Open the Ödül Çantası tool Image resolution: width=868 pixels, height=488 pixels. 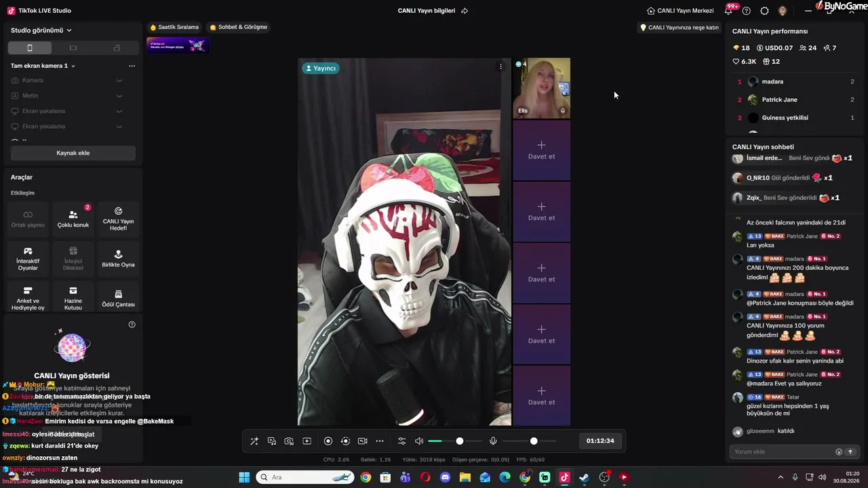pyautogui.click(x=118, y=298)
